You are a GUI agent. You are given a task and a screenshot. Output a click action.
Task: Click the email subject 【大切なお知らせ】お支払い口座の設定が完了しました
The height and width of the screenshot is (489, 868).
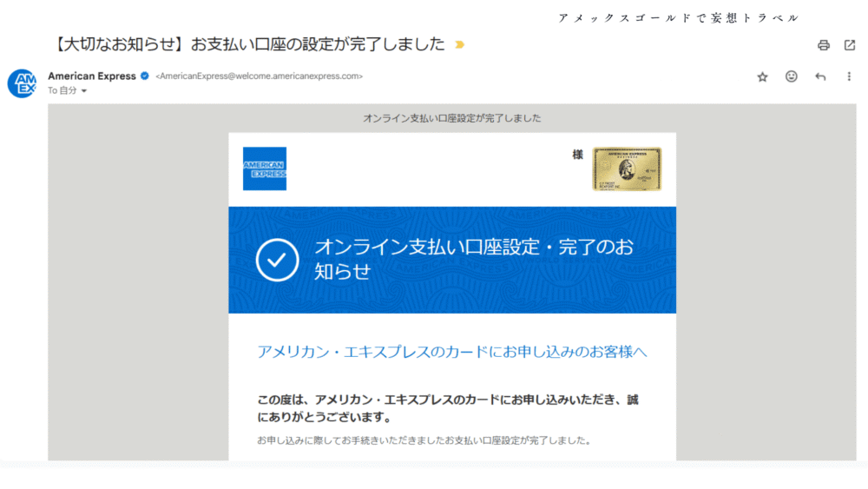[248, 44]
